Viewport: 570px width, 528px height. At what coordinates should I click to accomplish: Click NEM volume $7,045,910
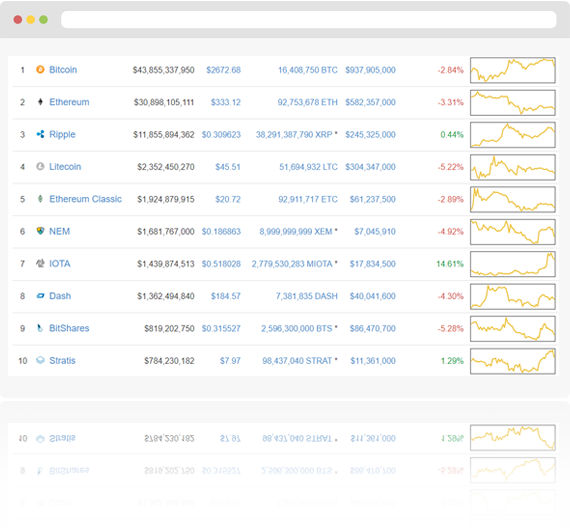click(x=375, y=232)
